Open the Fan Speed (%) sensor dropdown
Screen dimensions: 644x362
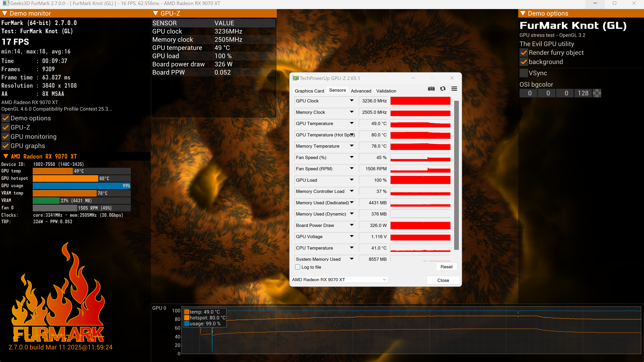[352, 157]
